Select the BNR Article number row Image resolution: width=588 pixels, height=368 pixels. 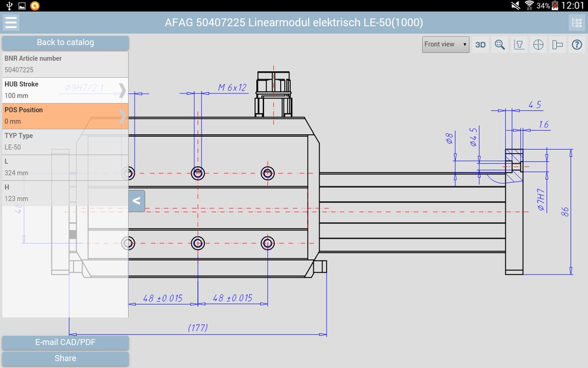pyautogui.click(x=66, y=64)
